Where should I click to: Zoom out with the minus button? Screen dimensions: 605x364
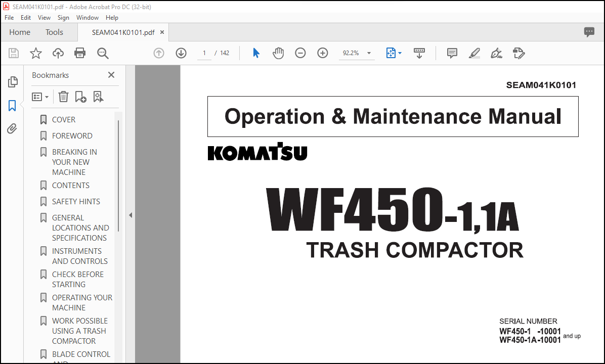tap(300, 53)
